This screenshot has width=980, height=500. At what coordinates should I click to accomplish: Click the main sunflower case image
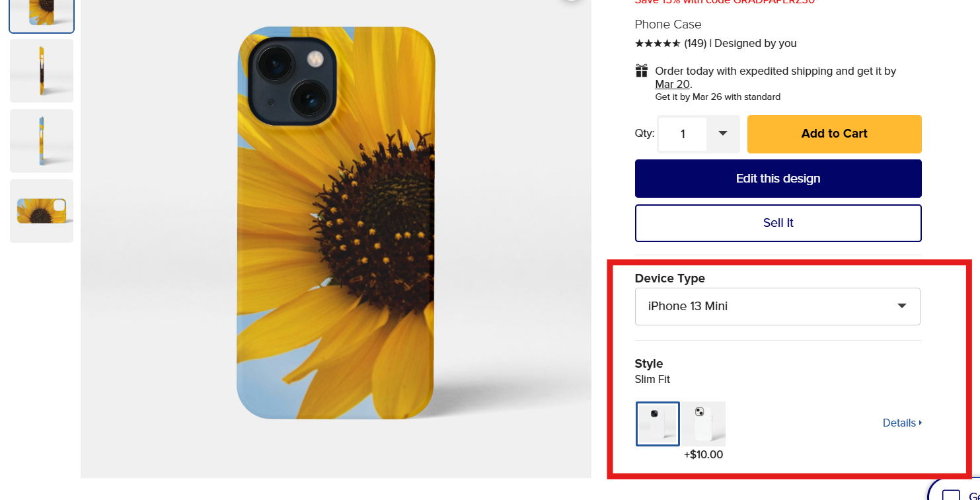click(336, 223)
